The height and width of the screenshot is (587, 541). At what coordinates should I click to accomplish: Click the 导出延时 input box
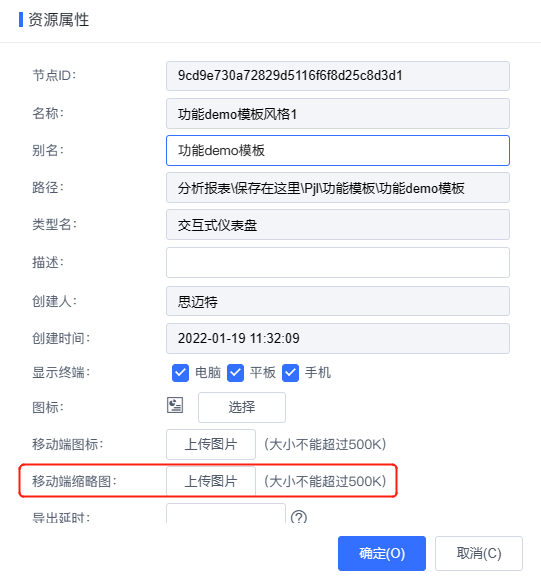[x=226, y=514]
